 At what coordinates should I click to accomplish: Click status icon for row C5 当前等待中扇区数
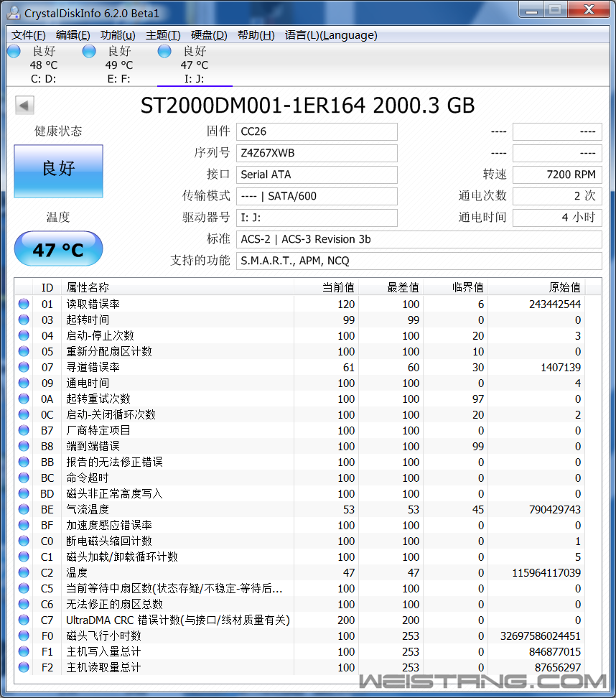coord(24,589)
